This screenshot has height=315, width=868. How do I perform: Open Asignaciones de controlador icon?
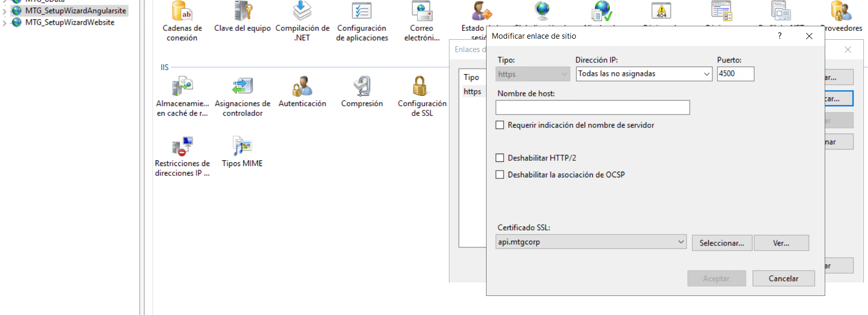[242, 87]
